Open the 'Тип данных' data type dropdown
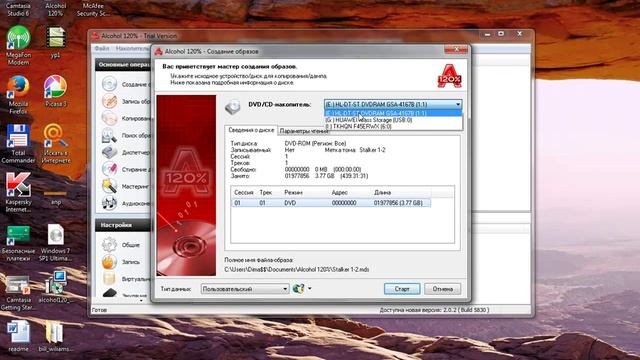640x360 pixels. [x=245, y=289]
